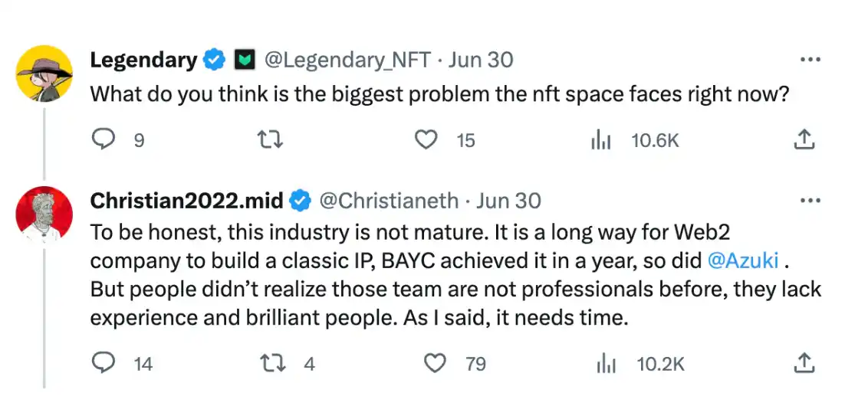Open Christian2022.mid tweet's Jun 30 timestamp
The height and width of the screenshot is (419, 868).
508,201
